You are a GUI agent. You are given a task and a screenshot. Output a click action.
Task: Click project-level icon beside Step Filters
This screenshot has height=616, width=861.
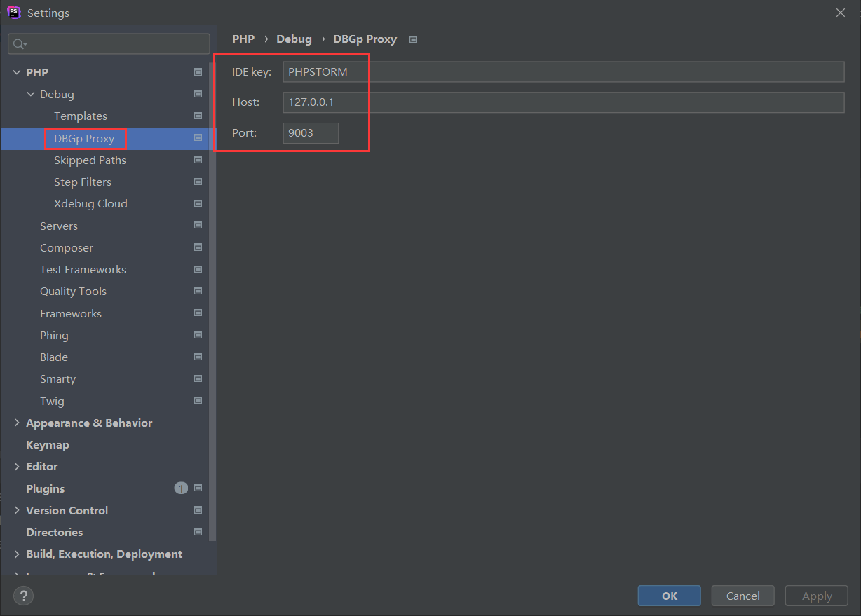(198, 182)
